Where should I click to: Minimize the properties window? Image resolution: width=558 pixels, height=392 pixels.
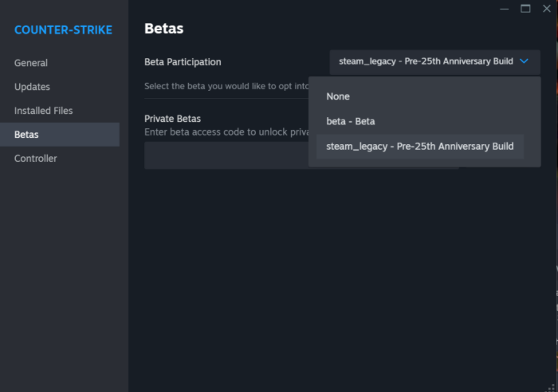[505, 8]
